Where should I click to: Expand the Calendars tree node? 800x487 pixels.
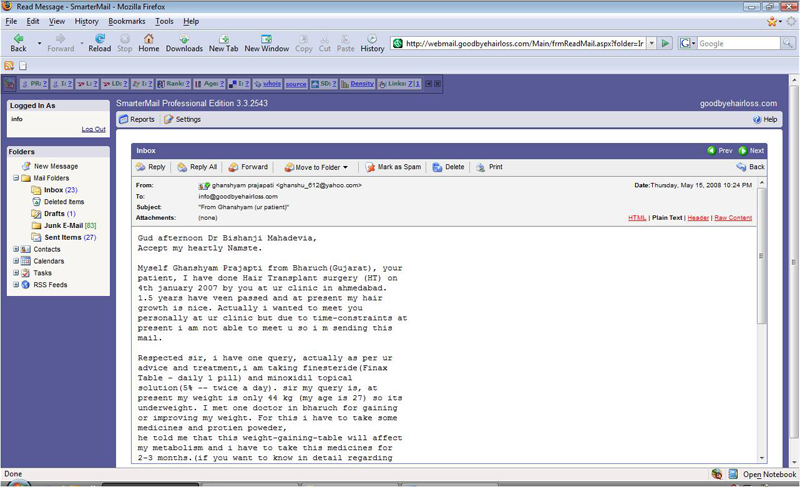pyautogui.click(x=16, y=261)
